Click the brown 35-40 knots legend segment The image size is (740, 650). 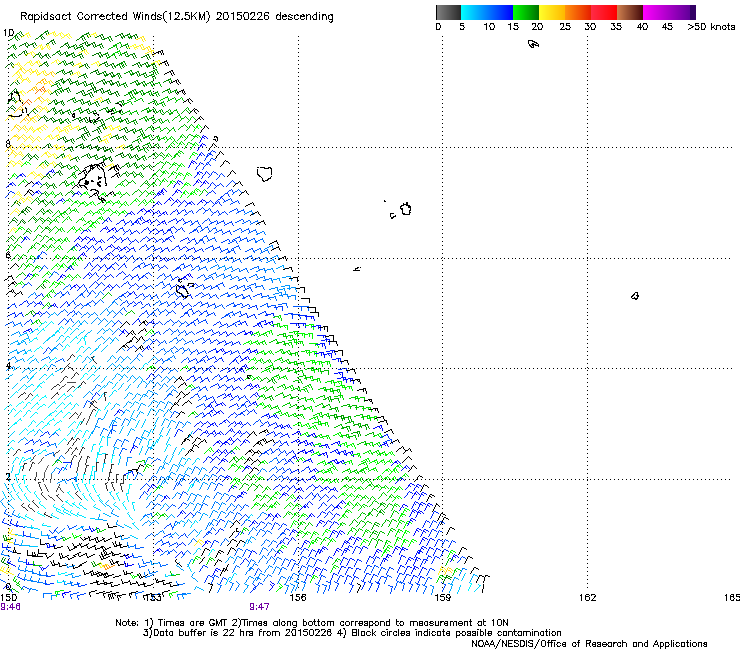tap(630, 12)
